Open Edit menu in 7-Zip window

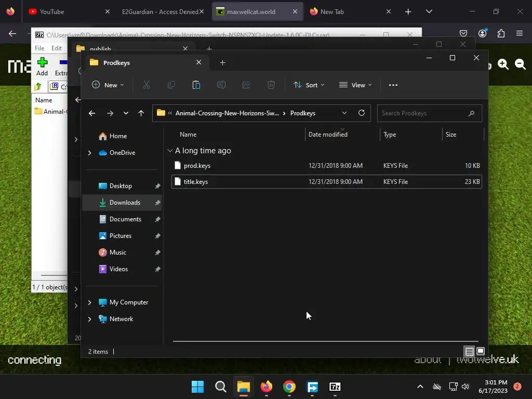coord(56,48)
